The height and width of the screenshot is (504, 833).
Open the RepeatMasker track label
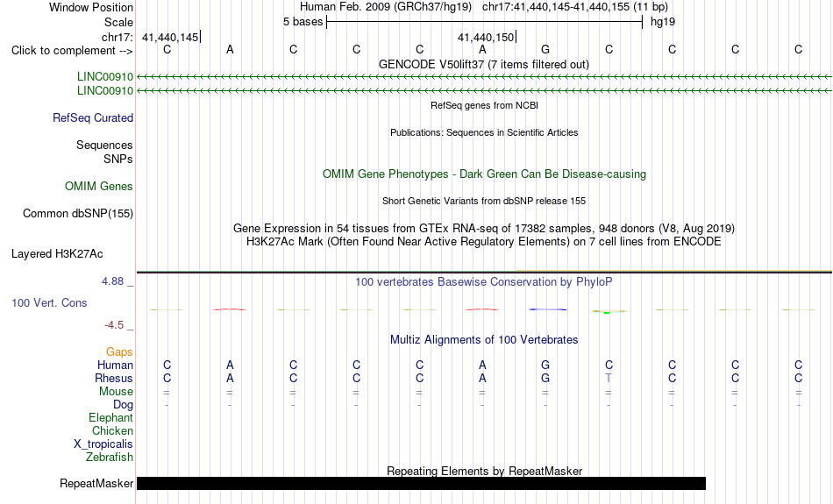96,483
